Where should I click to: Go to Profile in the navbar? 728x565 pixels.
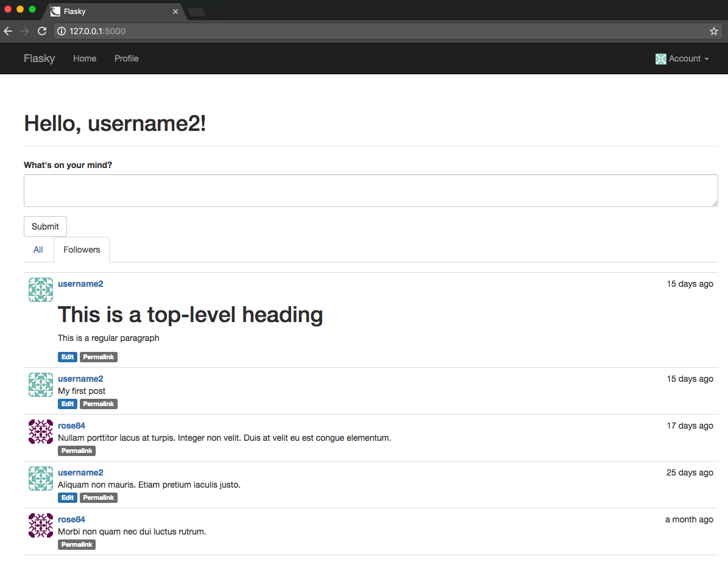(126, 58)
